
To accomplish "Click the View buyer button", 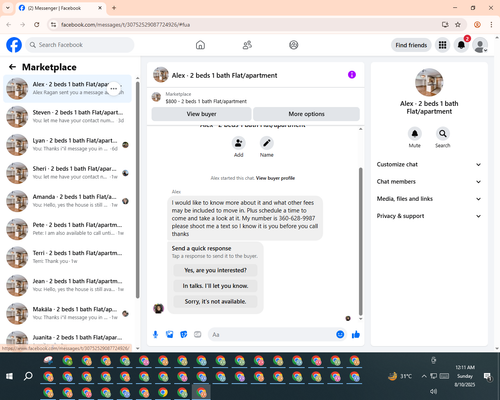I will pos(201,114).
